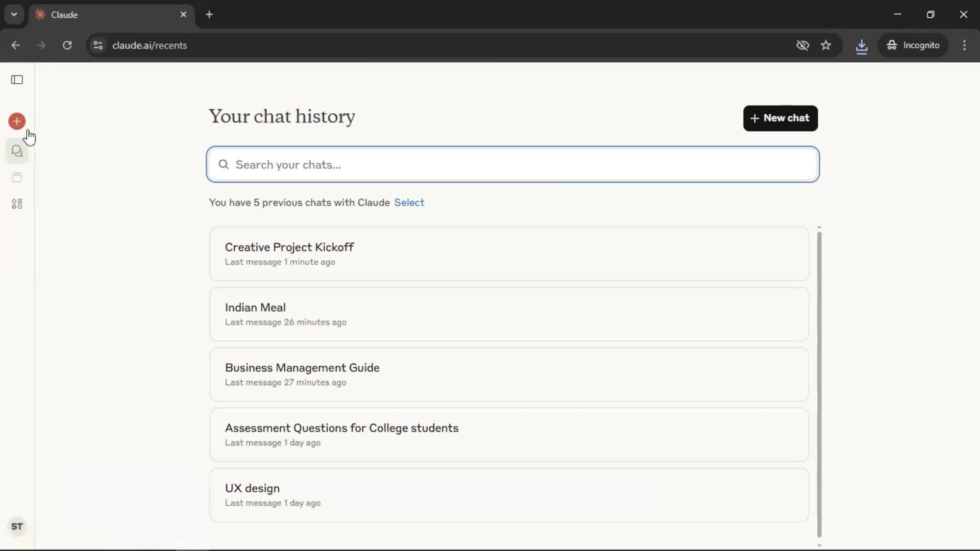Click the chat list vertical scrollbar
Viewport: 980px width, 551px height.
(x=819, y=385)
